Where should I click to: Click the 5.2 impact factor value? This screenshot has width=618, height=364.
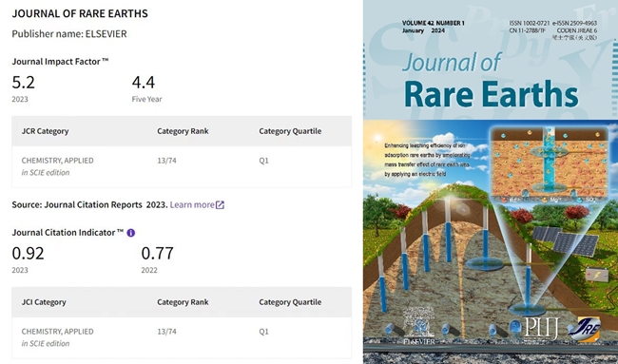[23, 83]
